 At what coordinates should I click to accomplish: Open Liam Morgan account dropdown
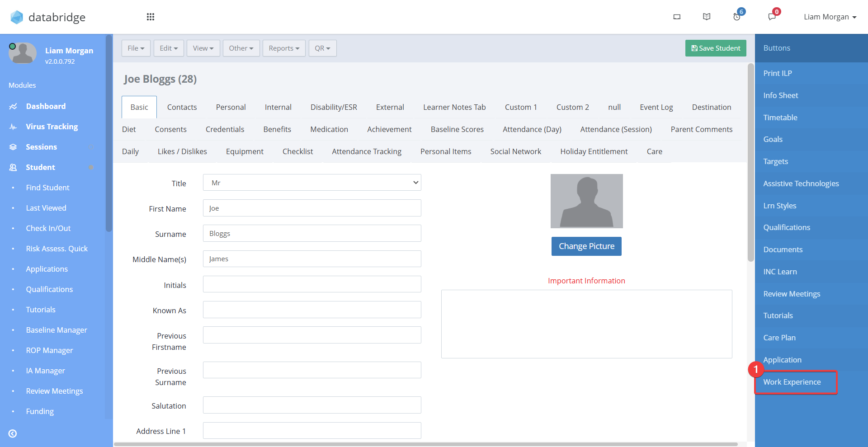(x=830, y=17)
